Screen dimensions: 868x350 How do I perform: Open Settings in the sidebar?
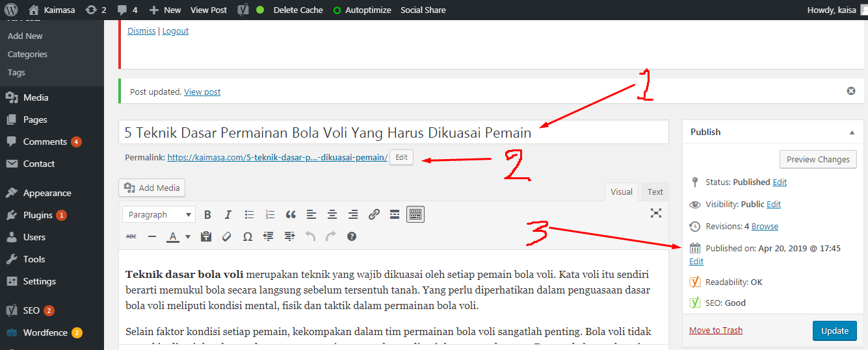click(x=40, y=281)
